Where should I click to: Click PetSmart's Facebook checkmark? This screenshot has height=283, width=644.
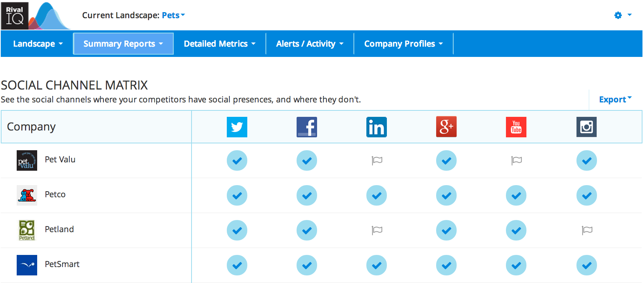pos(307,265)
